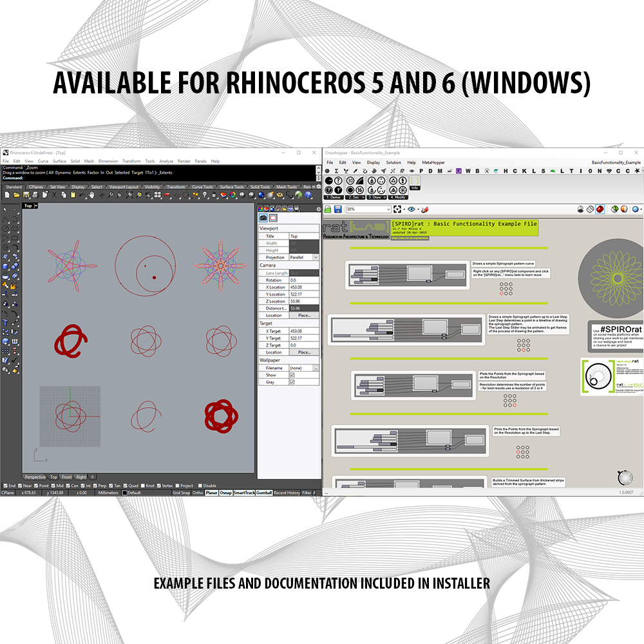Image resolution: width=644 pixels, height=644 pixels.
Task: Click the Save disk icon in Rhino toolbar
Action: click(x=26, y=195)
